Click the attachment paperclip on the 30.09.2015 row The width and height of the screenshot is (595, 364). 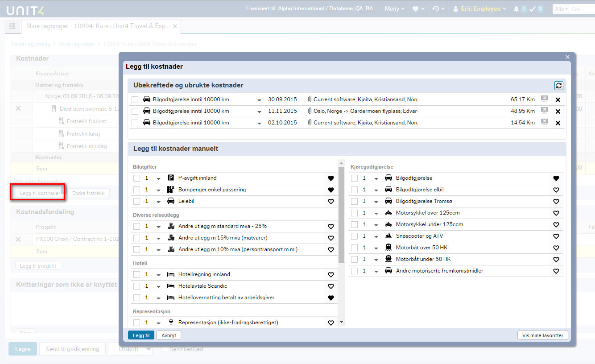(310, 99)
